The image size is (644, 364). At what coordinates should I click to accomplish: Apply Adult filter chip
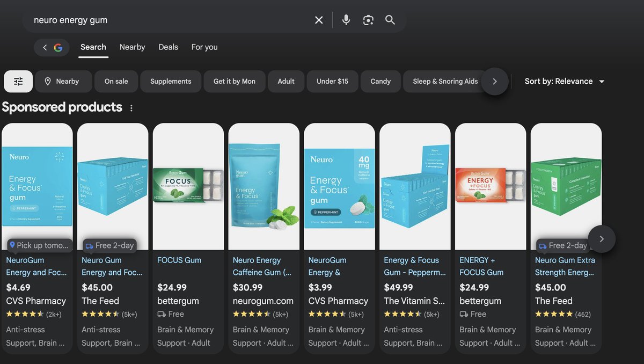pos(286,81)
